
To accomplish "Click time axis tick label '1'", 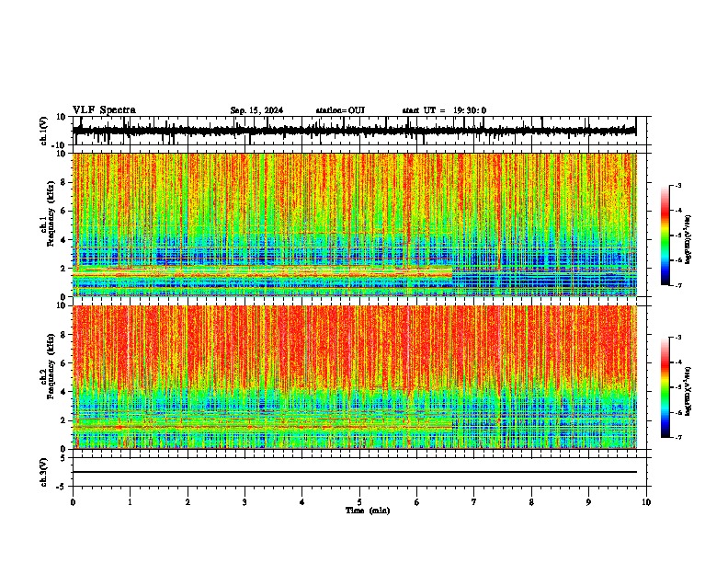I will [130, 502].
